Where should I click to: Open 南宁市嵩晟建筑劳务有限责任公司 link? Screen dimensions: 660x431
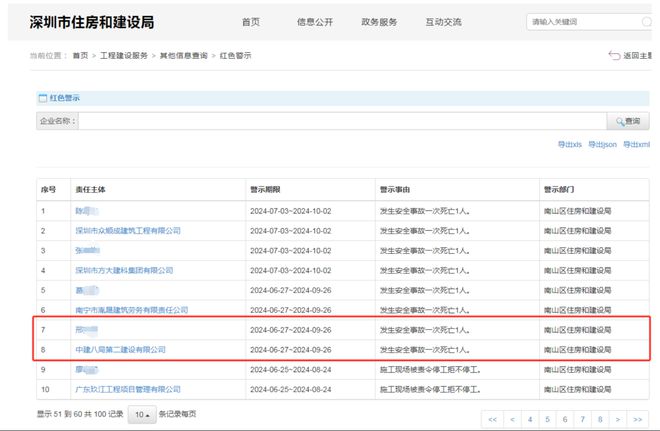point(132,310)
